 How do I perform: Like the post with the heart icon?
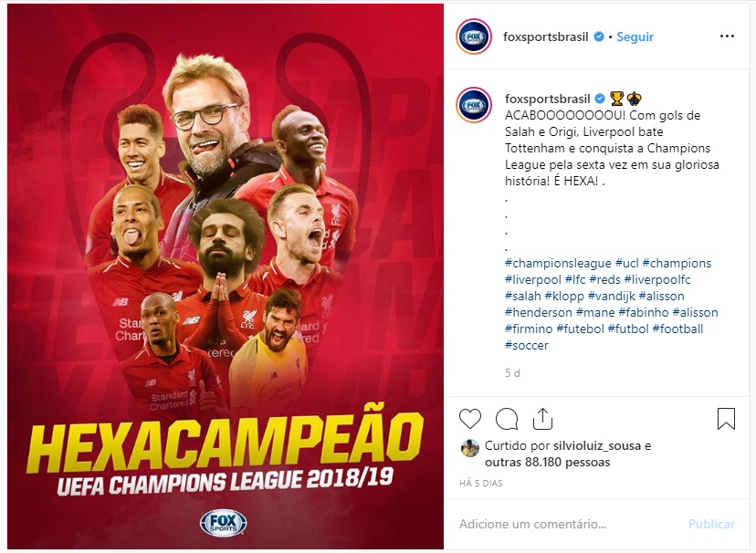pyautogui.click(x=469, y=419)
